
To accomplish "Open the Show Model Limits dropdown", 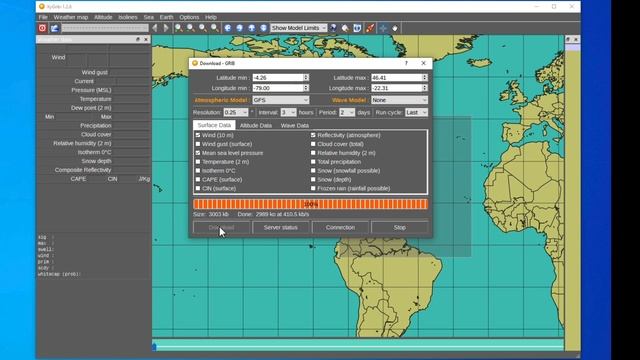I will tap(299, 28).
